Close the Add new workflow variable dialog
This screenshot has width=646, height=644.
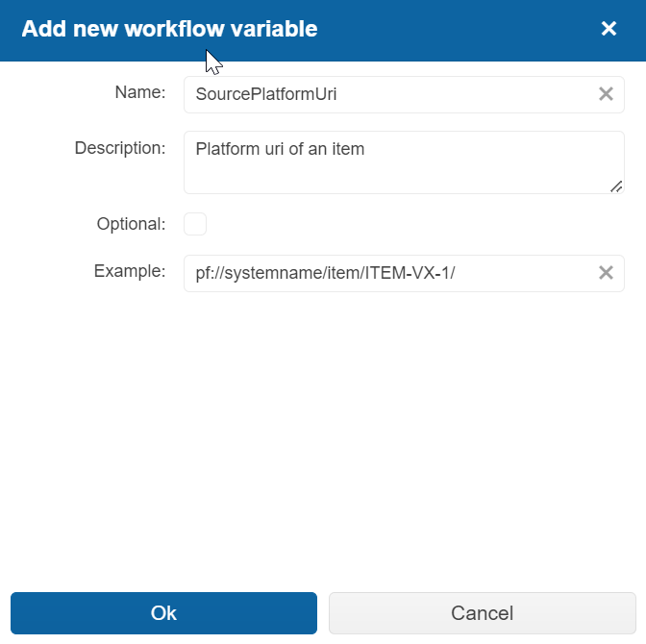[x=609, y=29]
